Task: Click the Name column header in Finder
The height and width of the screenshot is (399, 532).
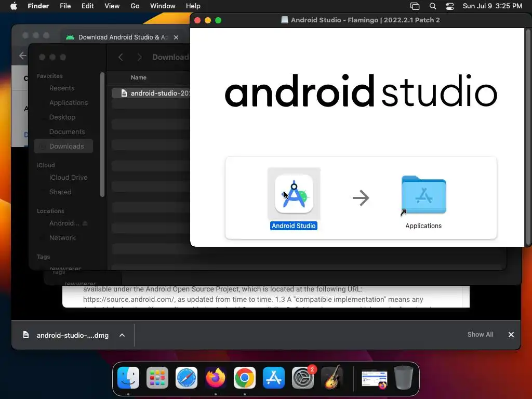Action: coord(138,78)
